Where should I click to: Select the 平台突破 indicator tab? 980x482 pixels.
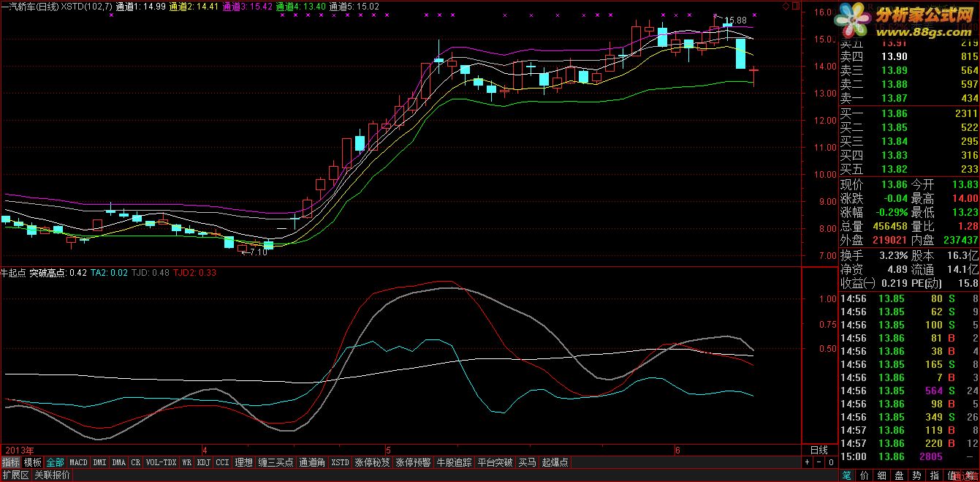(495, 462)
